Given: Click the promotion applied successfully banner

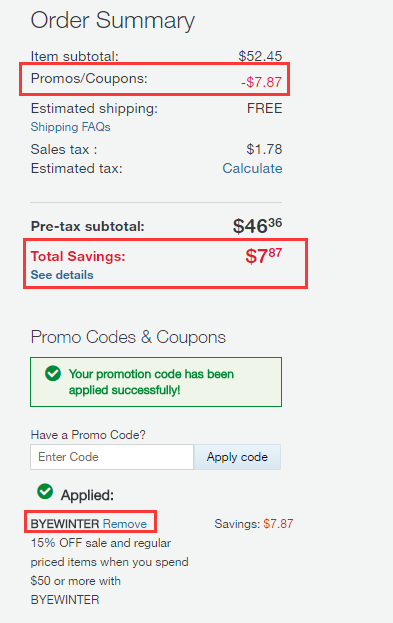Looking at the screenshot, I should point(156,382).
